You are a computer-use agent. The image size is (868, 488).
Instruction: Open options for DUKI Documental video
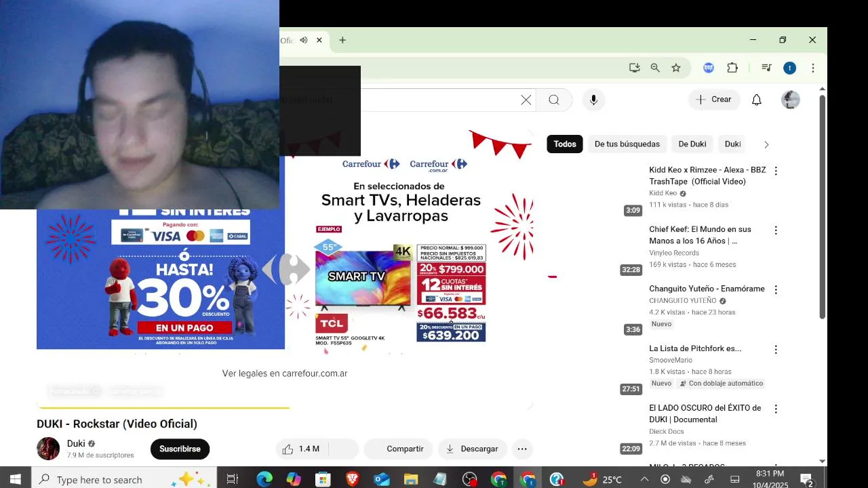point(776,409)
